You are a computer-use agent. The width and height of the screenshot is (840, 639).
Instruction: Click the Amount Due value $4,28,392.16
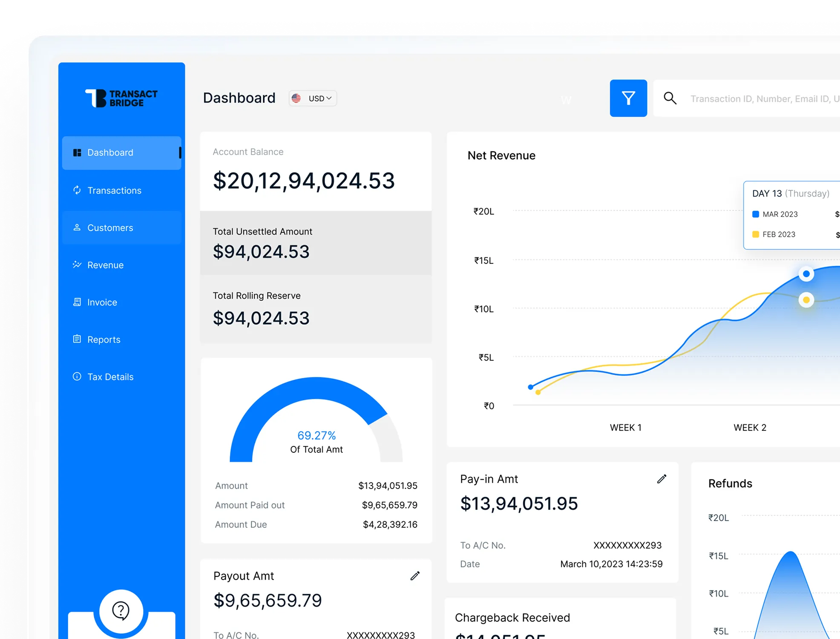point(390,524)
